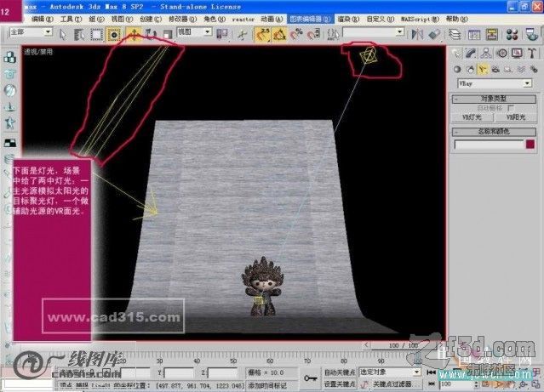
Task: Click the Edit Named Selection Sets icon
Action: pos(333,34)
